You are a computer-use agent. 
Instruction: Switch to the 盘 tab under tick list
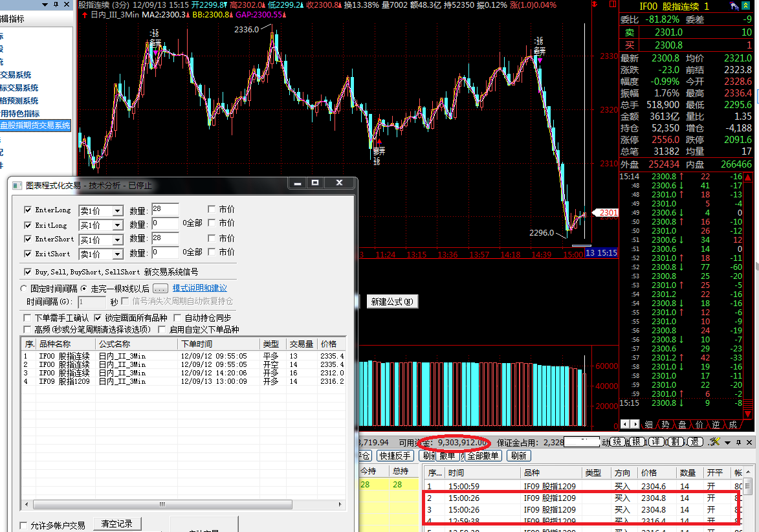[x=682, y=425]
